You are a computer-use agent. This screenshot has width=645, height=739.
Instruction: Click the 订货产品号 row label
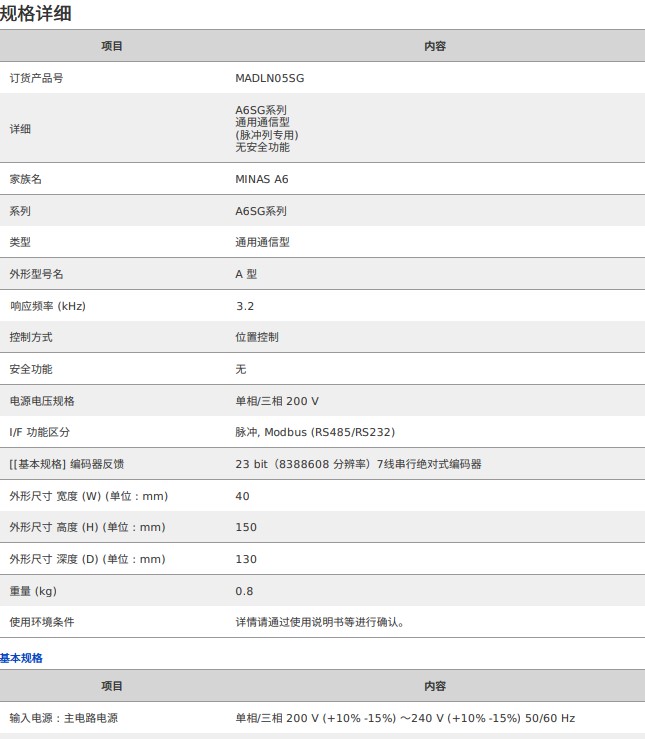pyautogui.click(x=36, y=78)
